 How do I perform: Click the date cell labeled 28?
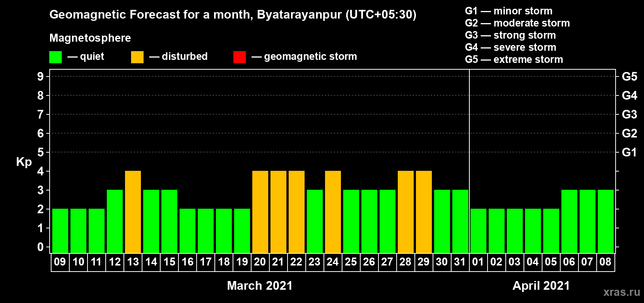[406, 262]
